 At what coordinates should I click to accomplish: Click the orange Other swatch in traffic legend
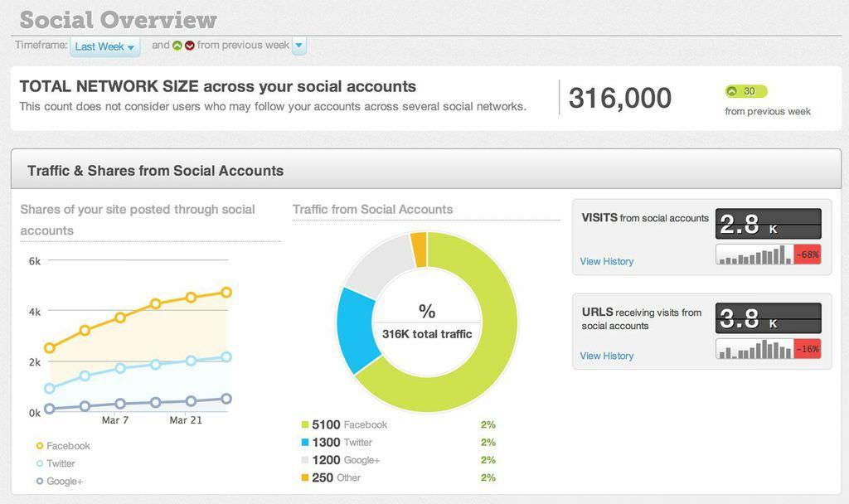point(305,477)
